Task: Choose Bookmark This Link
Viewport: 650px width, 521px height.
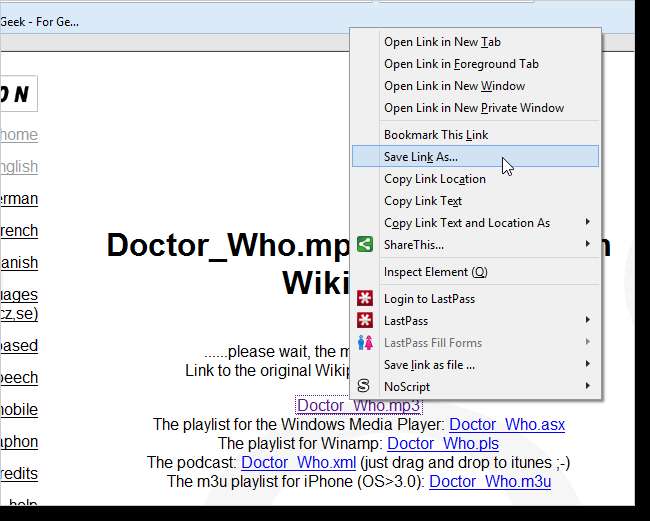Action: click(475, 135)
